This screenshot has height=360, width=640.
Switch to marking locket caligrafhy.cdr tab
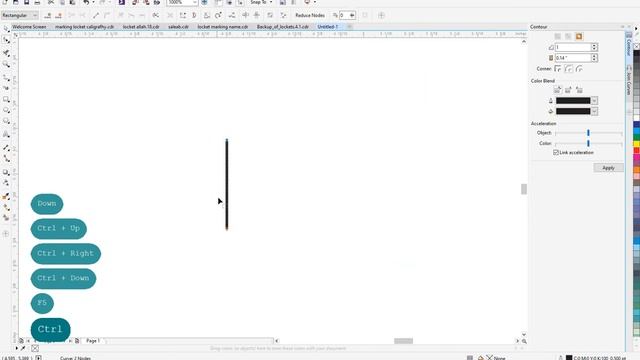pos(84,27)
